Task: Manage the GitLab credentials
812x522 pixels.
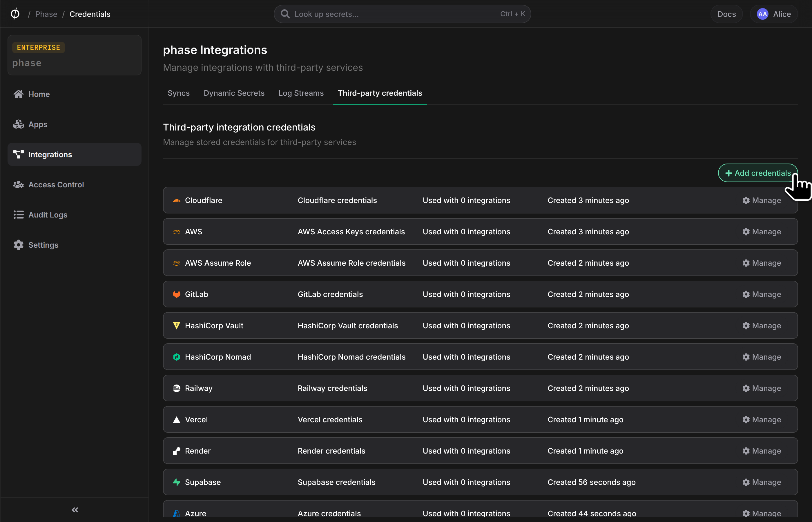Action: click(x=762, y=294)
